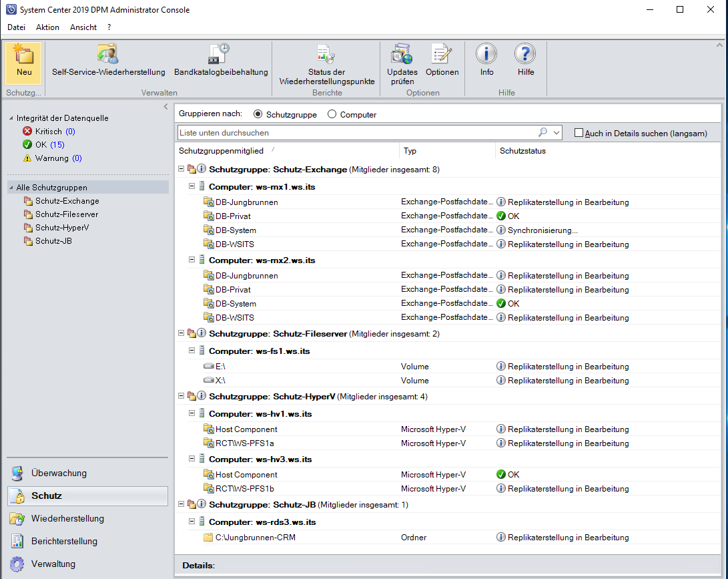Select Schutz-JB in left tree
728x579 pixels.
[x=53, y=241]
